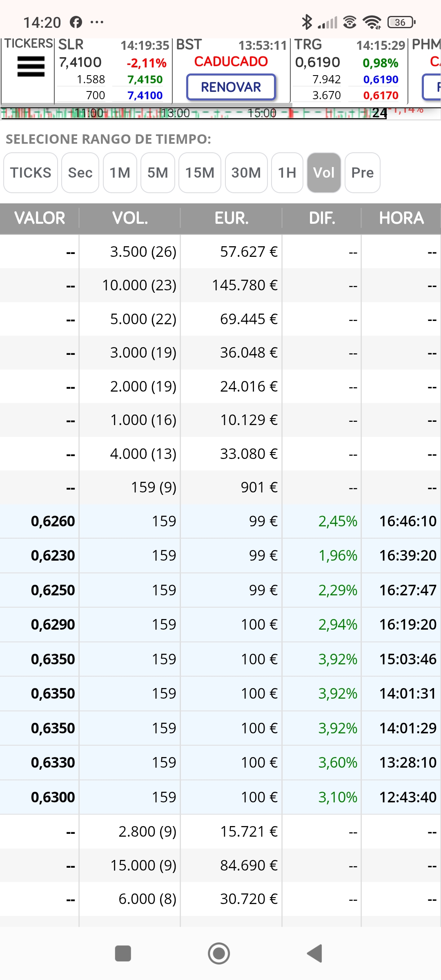Open the TICKERS hamburger menu
The height and width of the screenshot is (980, 441).
[x=31, y=67]
